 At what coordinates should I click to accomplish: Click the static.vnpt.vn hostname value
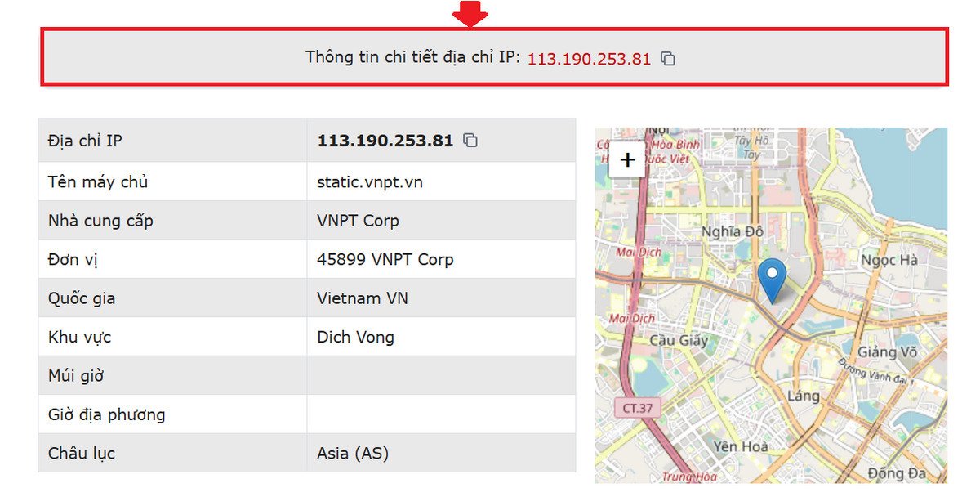370,181
